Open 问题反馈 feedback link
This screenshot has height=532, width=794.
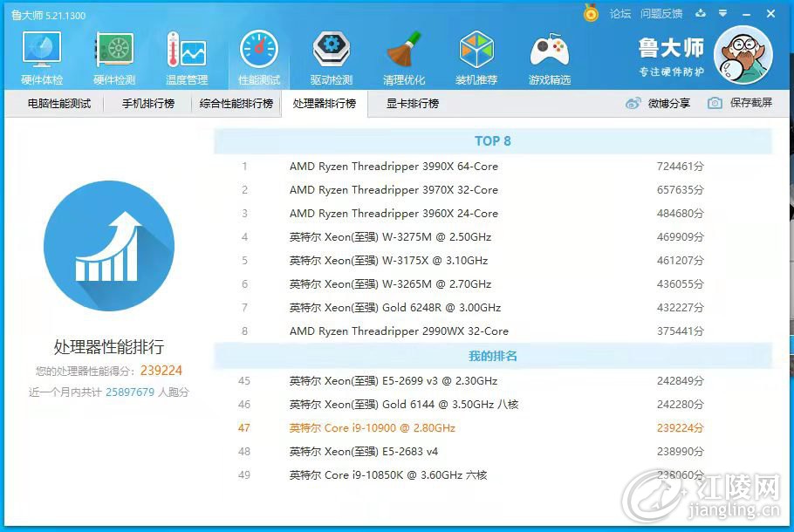[661, 14]
